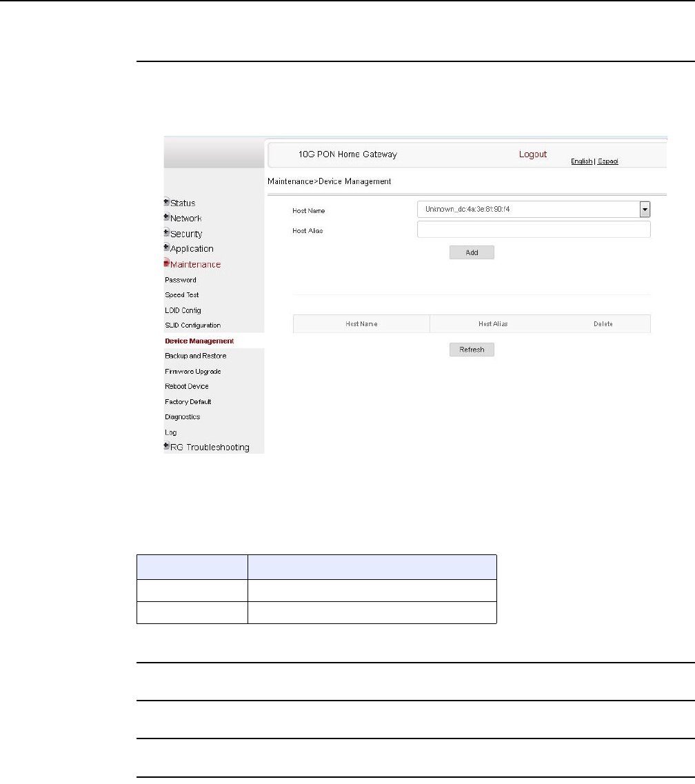Open the Speed Test page

tap(182, 295)
